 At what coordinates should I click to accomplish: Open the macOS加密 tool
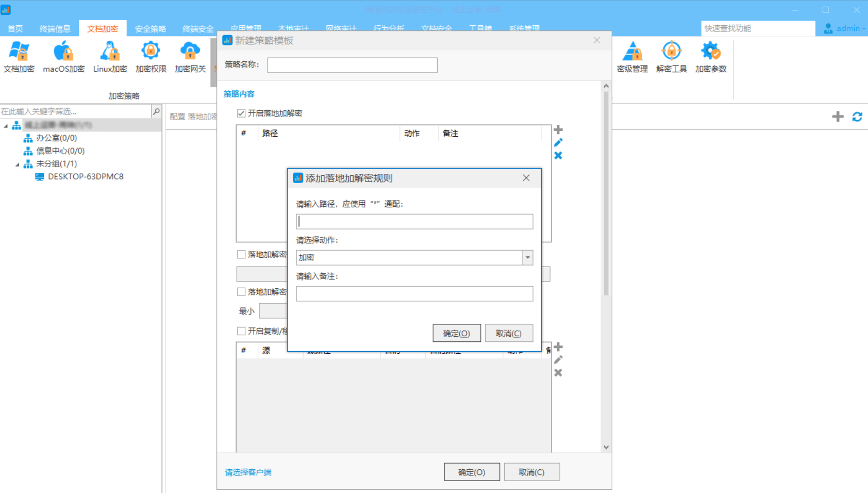click(63, 57)
